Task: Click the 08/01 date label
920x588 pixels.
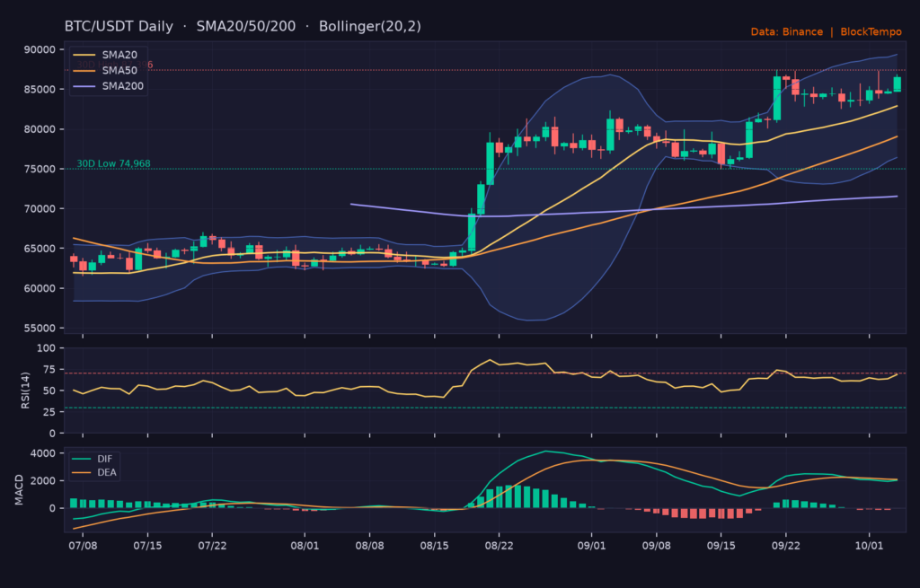Action: point(305,546)
